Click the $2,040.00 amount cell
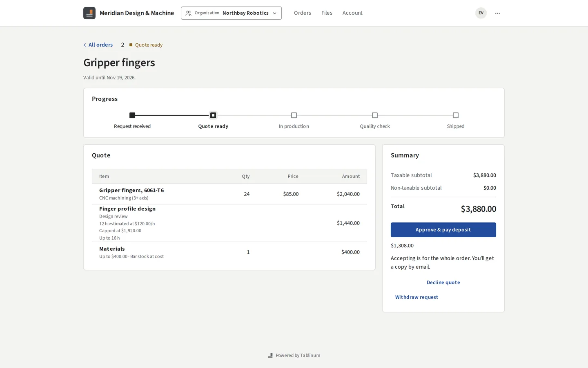Image resolution: width=588 pixels, height=368 pixels. point(348,194)
